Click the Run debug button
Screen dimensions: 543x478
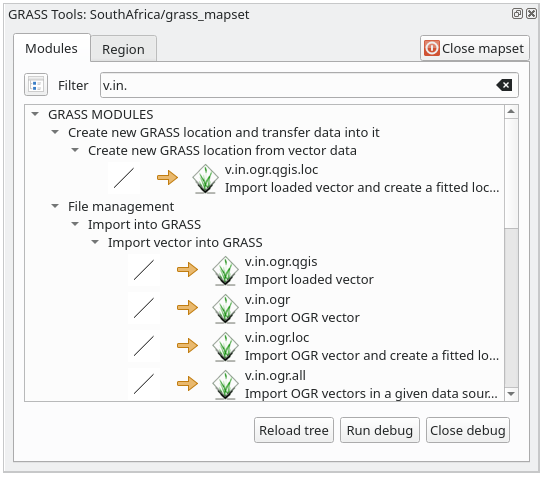[x=380, y=430]
